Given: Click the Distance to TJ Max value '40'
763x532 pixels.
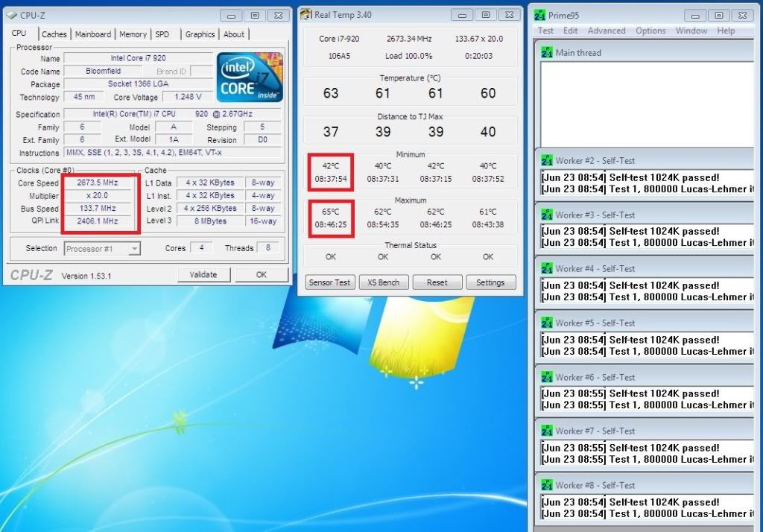Looking at the screenshot, I should point(488,132).
